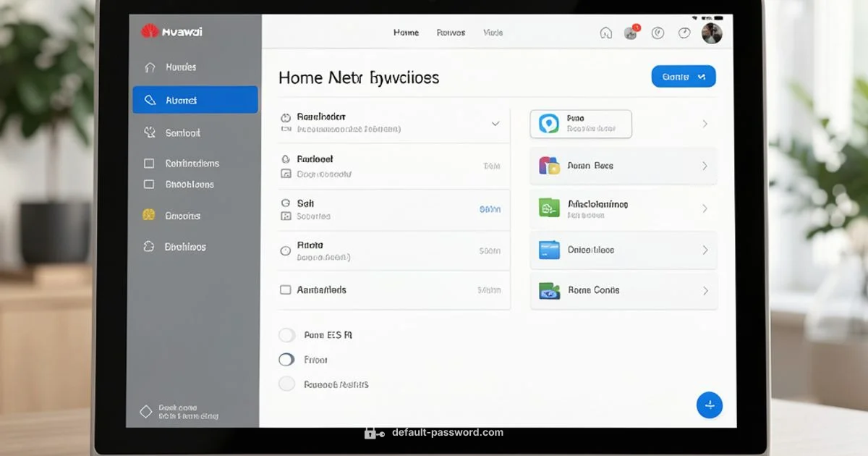Open the history clock icon in top bar
868x456 pixels.
683,32
